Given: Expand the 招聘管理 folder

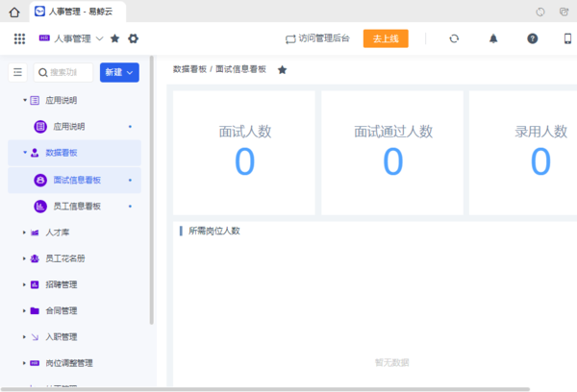Looking at the screenshot, I should click(25, 284).
